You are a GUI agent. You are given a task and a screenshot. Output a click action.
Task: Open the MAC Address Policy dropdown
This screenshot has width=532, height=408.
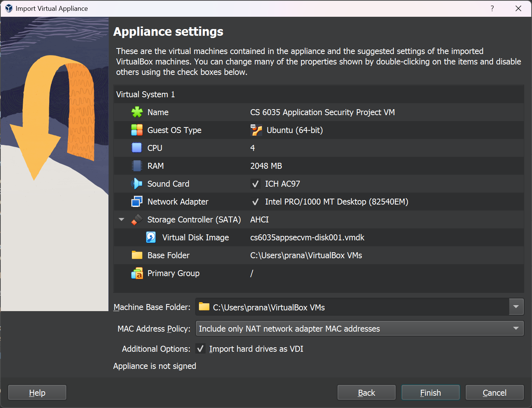516,328
